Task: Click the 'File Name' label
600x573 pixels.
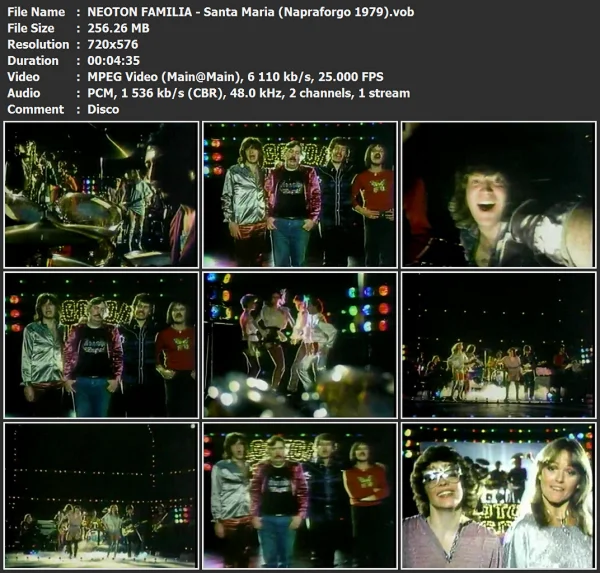Action: 36,12
